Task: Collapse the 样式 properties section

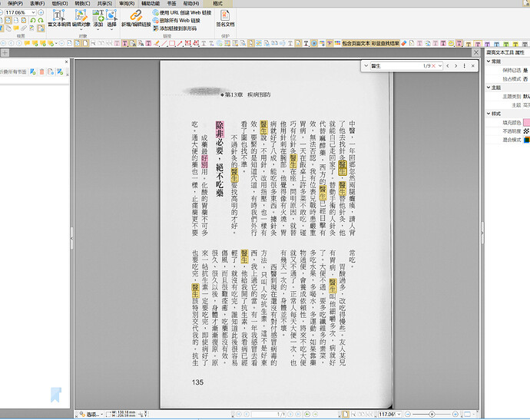Action: click(x=489, y=114)
